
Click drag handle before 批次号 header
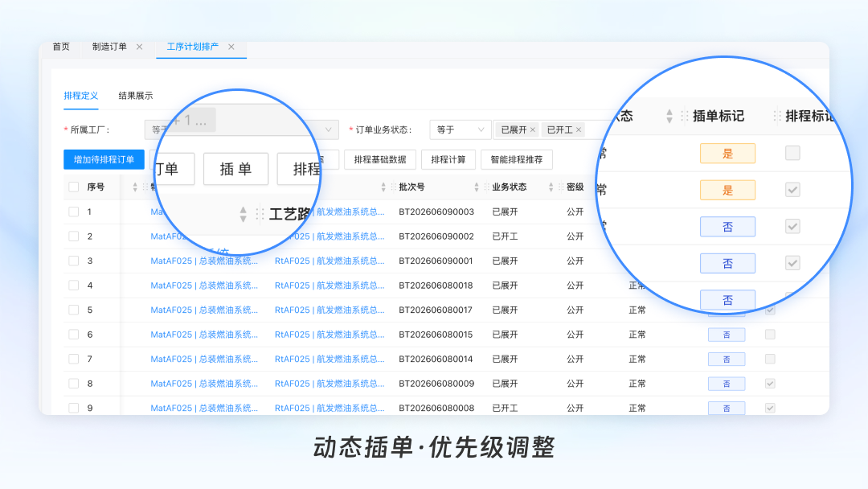(393, 187)
